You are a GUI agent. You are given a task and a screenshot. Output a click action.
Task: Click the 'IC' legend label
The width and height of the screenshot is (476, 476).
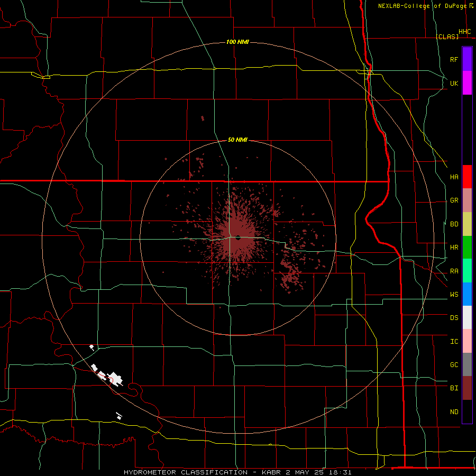pos(454,341)
